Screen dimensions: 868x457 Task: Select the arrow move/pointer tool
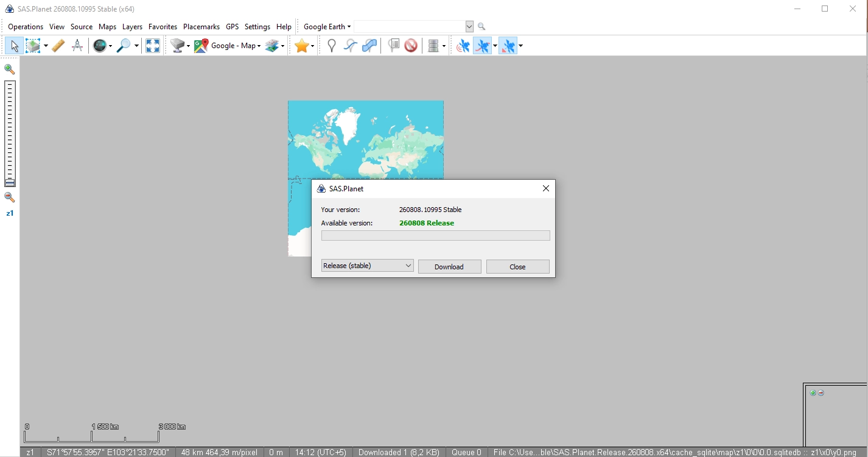click(x=15, y=46)
